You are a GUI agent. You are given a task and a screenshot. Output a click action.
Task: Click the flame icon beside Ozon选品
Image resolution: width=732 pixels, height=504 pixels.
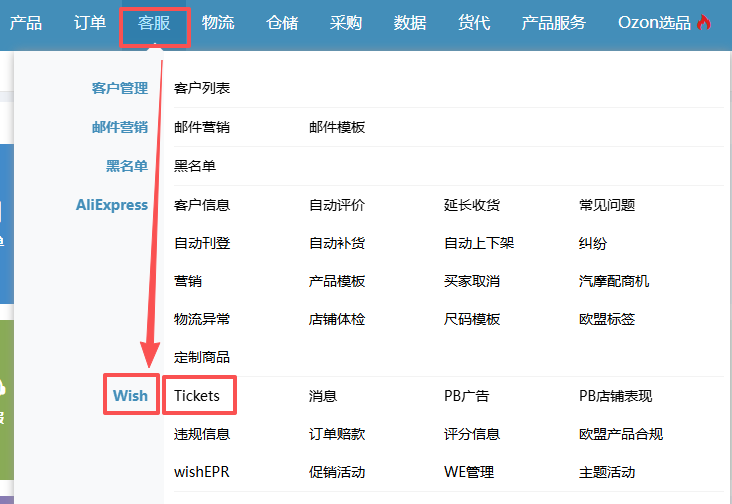click(x=704, y=22)
